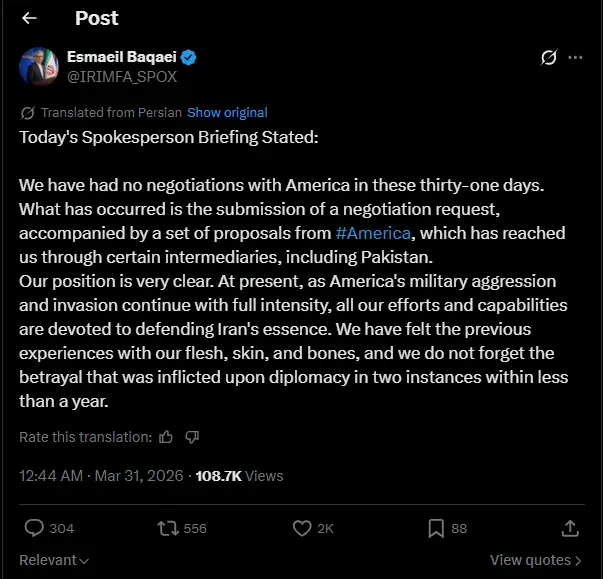The height and width of the screenshot is (579, 603).
Task: Open View quotes chevron link
Action: 535,560
